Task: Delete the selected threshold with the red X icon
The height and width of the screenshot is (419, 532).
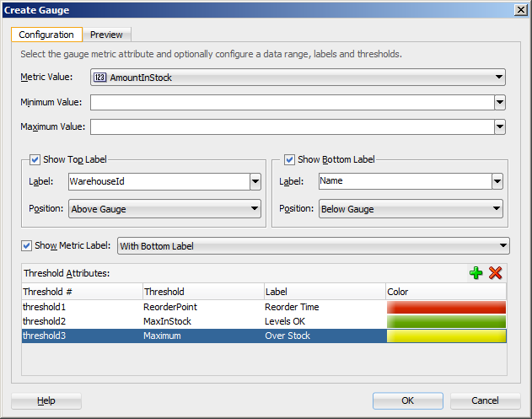Action: tap(496, 273)
